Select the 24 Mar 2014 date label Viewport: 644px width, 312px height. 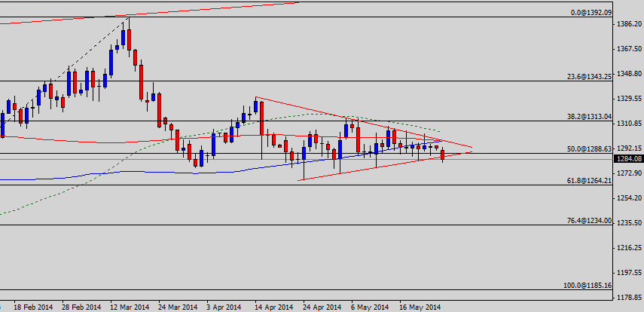point(177,307)
